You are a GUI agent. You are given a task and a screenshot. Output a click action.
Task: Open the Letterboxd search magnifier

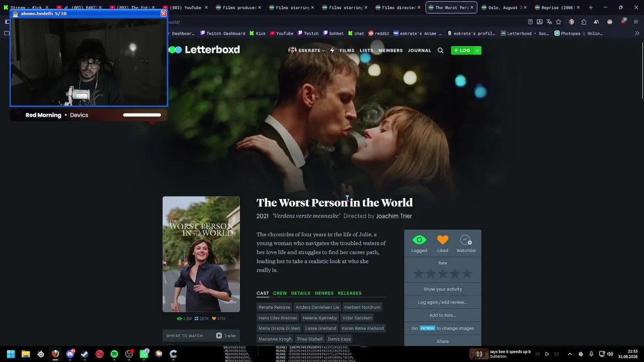(440, 50)
